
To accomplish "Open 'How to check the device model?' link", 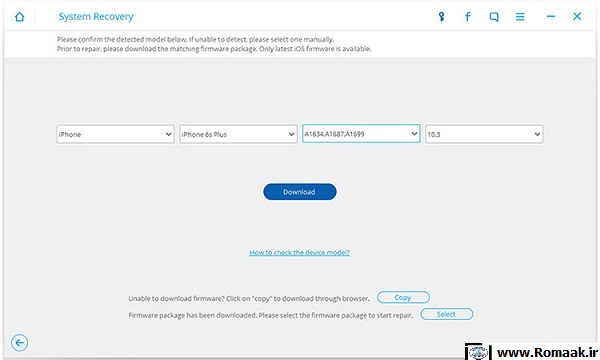I will [299, 252].
